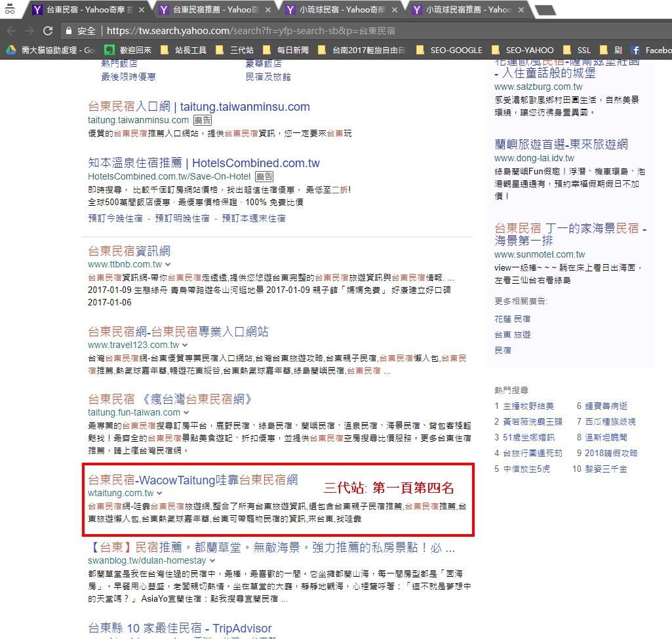Open the 三代站 bookmark folder

235,50
